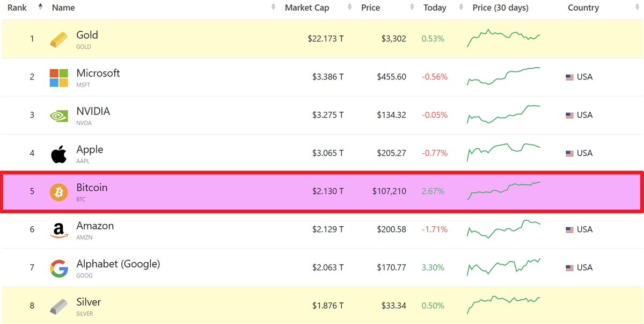Click the Apple logo icon
The width and height of the screenshot is (644, 324).
[x=59, y=154]
